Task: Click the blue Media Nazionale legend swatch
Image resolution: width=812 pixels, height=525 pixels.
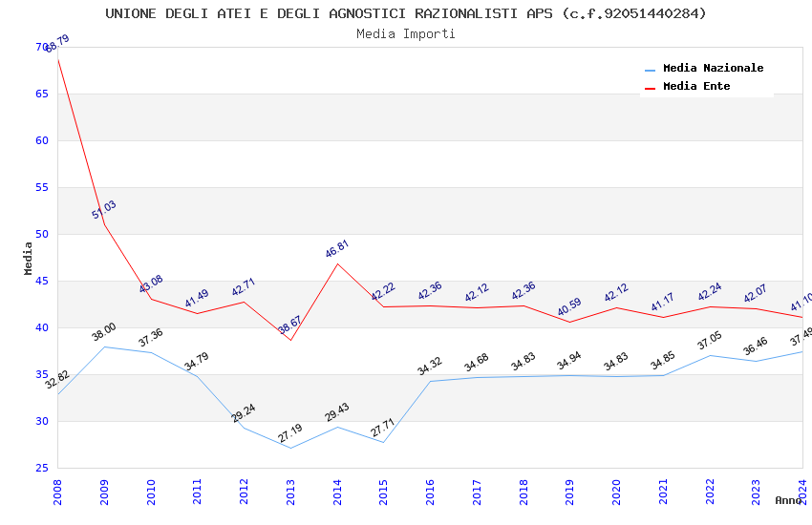Action: [650, 70]
